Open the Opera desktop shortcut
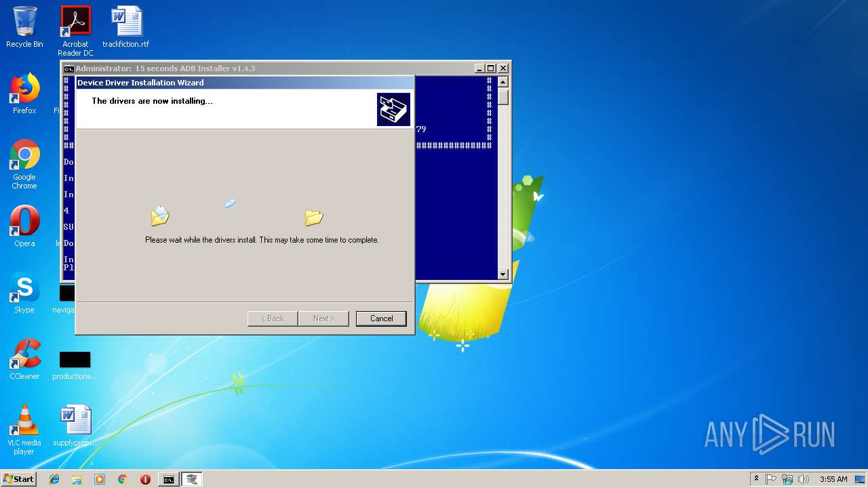The image size is (868, 488). [24, 226]
